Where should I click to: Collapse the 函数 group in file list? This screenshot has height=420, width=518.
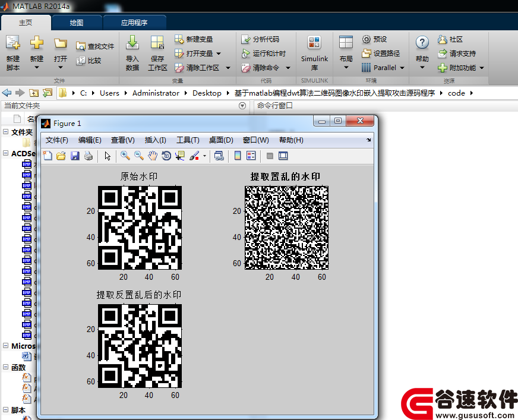click(x=5, y=367)
